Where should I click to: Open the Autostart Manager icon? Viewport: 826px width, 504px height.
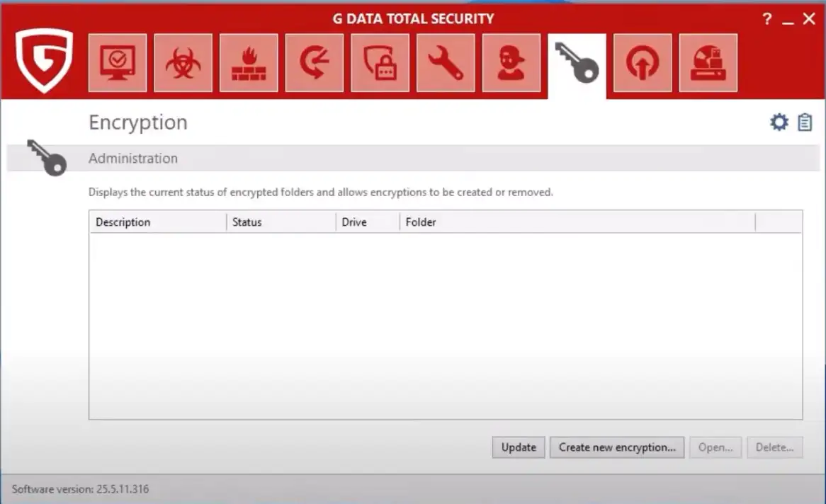tap(643, 63)
